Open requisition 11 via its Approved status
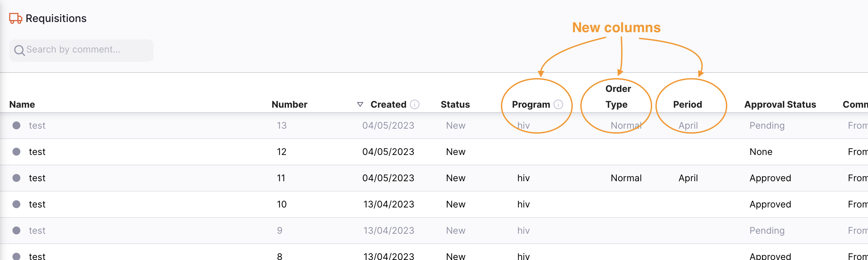This screenshot has width=868, height=260. [770, 178]
